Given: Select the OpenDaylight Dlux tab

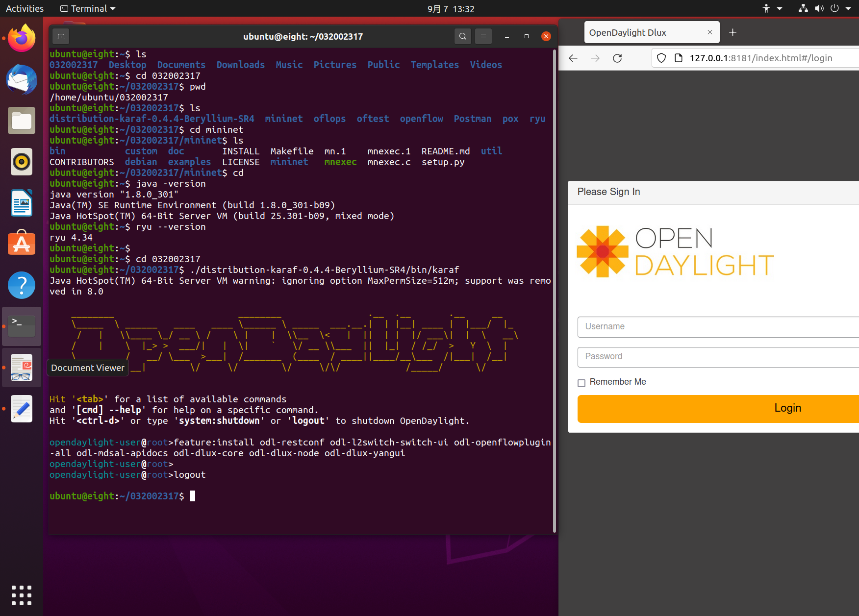Looking at the screenshot, I should pyautogui.click(x=652, y=32).
